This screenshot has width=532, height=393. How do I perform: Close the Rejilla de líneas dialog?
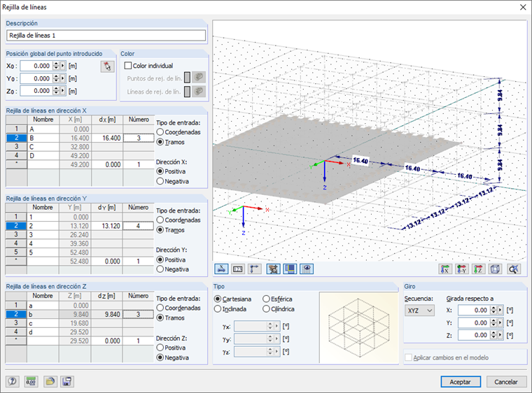(x=523, y=7)
